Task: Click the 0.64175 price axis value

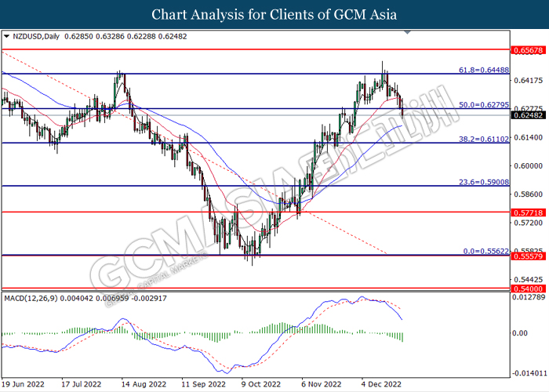Action: tap(528, 81)
